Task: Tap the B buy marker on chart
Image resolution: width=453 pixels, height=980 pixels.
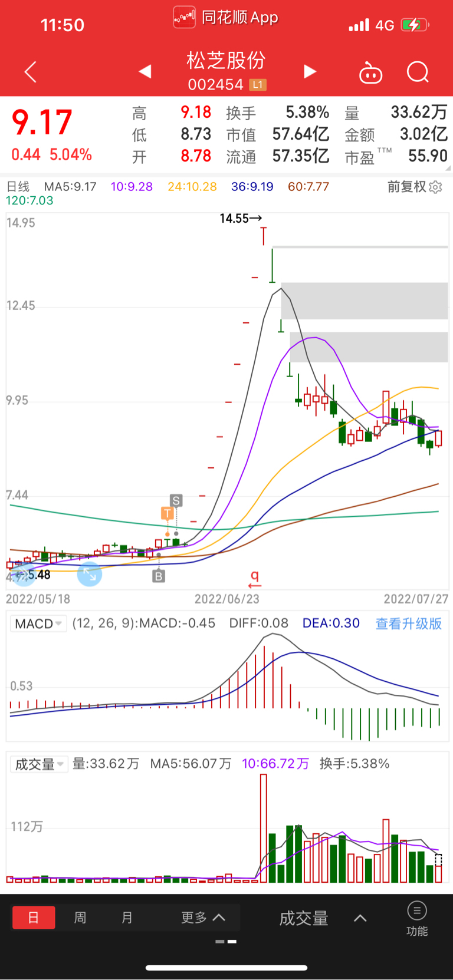Action: pyautogui.click(x=159, y=576)
